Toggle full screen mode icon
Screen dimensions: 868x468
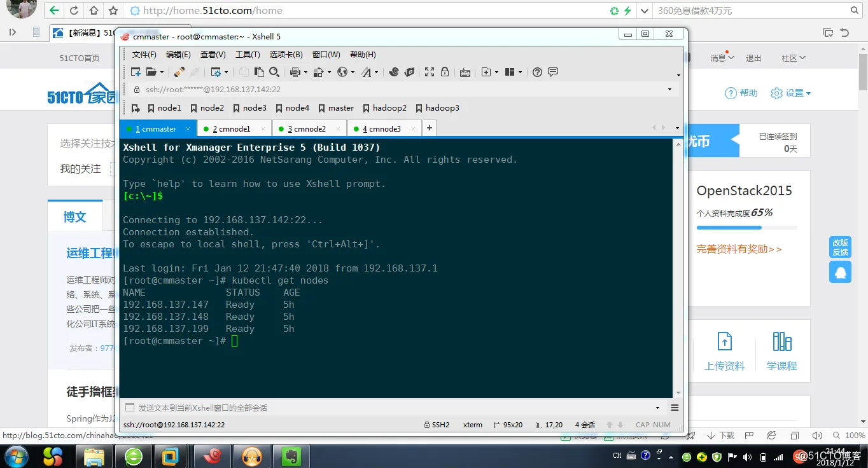(430, 72)
